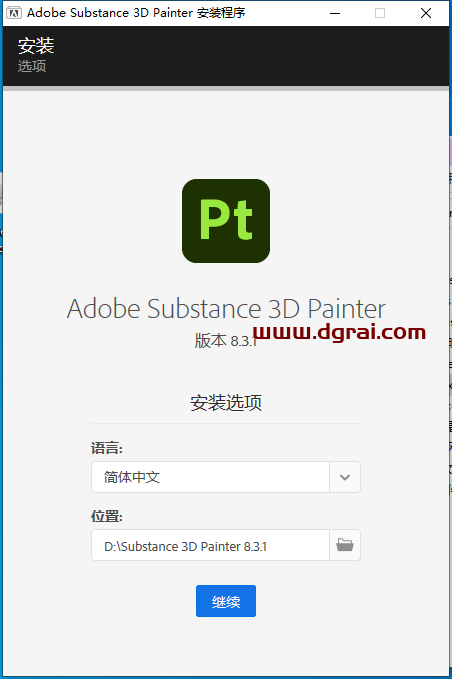Click the install location path field
Screen dimensions: 452x679
210,545
